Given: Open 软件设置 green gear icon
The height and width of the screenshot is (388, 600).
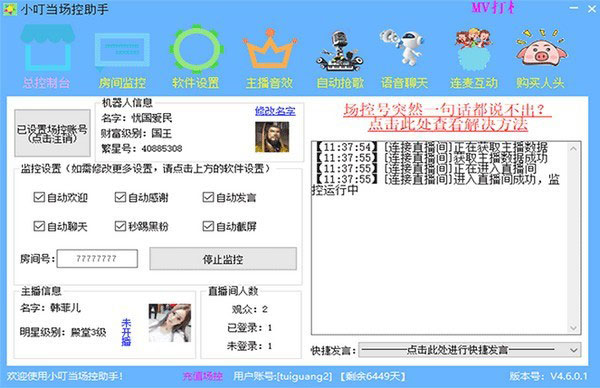Looking at the screenshot, I should pos(196,49).
